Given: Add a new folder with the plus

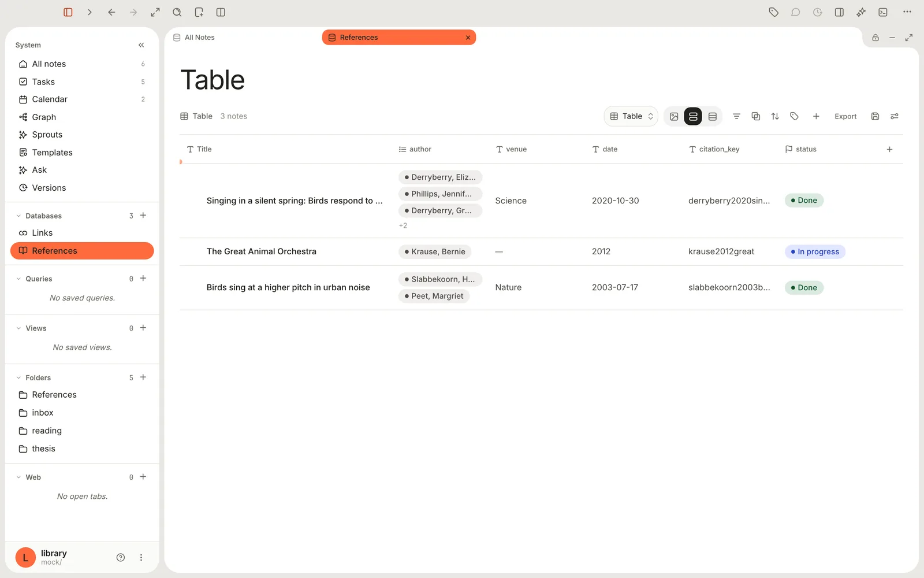Looking at the screenshot, I should 143,377.
